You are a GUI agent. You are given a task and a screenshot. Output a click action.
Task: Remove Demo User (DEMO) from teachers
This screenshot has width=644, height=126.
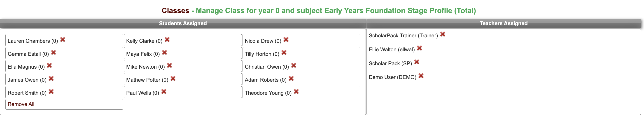421,76
